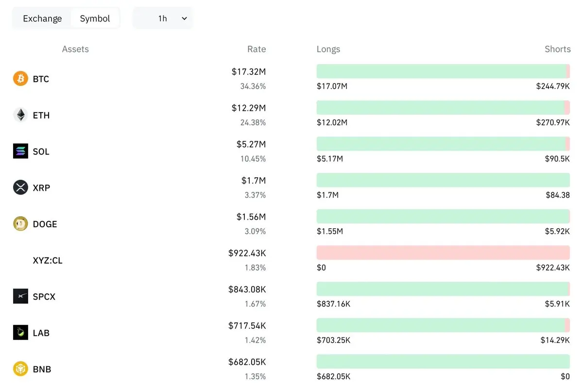Click the ETH $12.29M rate value
The image size is (583, 392).
pos(249,108)
